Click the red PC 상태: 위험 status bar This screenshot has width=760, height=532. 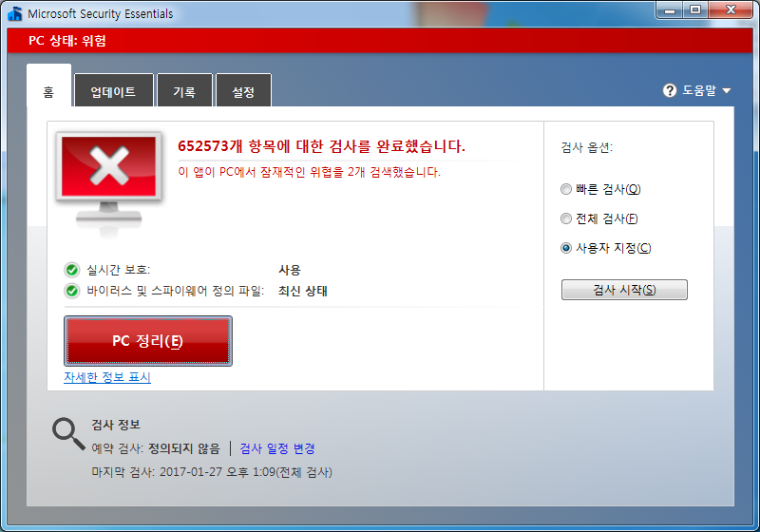pos(380,41)
